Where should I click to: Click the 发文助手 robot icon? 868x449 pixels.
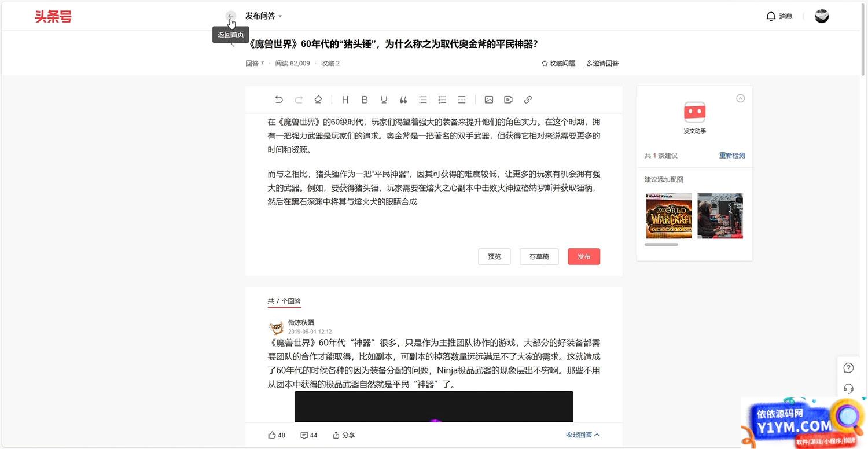tap(694, 112)
